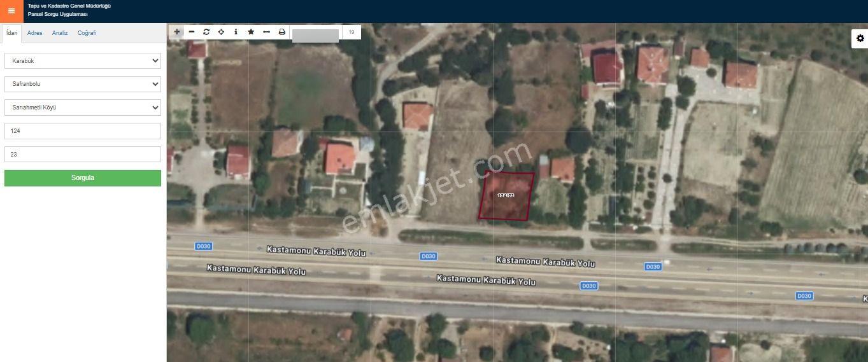
Task: Click the block number field 124
Action: point(83,131)
